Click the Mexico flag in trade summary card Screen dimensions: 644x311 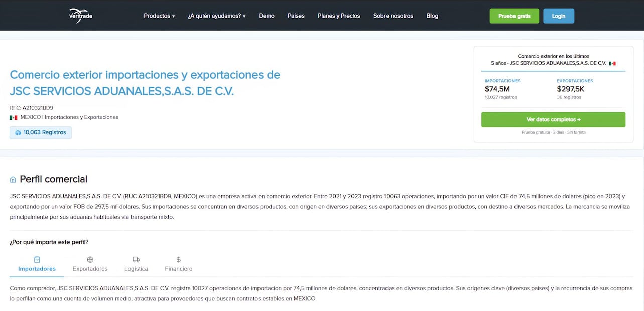point(612,64)
